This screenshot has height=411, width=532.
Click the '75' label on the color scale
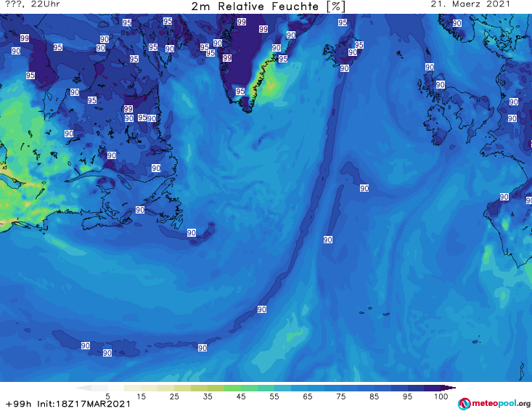click(340, 396)
